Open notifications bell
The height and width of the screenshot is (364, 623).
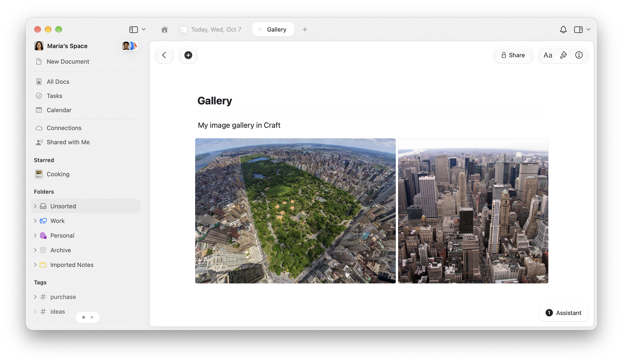click(563, 30)
